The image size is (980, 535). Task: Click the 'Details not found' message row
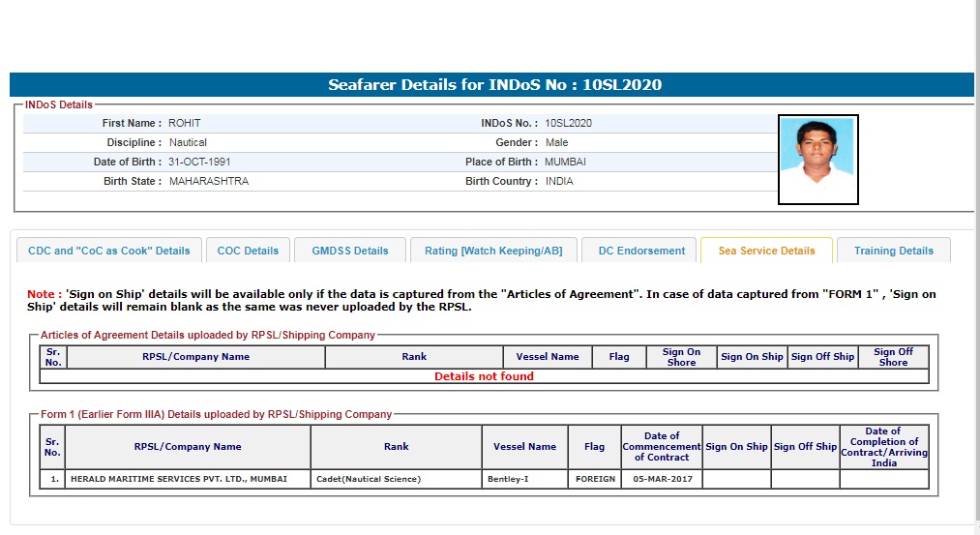tap(484, 376)
